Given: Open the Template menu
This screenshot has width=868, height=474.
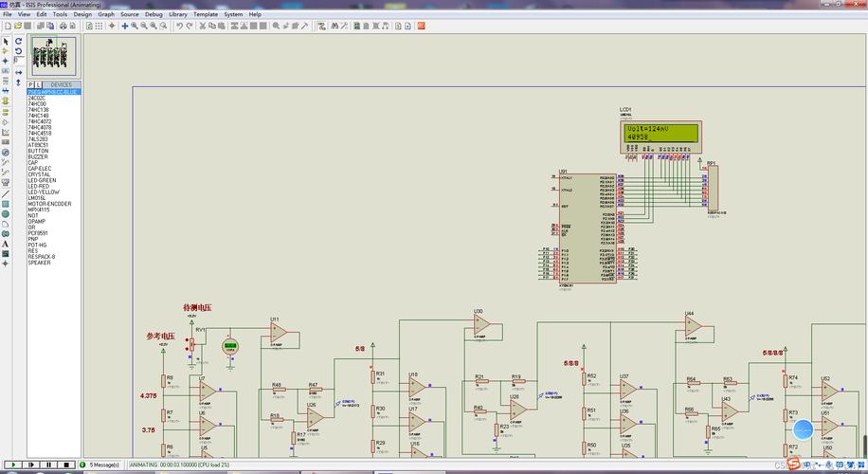Looking at the screenshot, I should click(206, 14).
